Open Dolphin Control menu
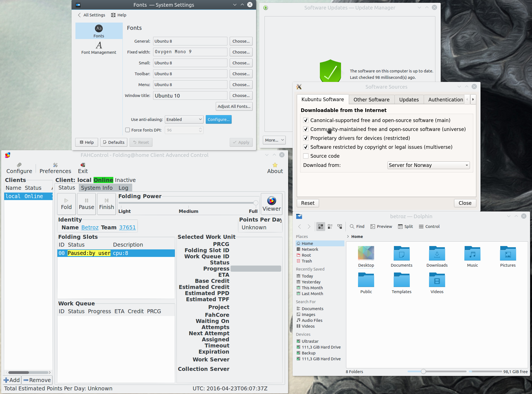The width and height of the screenshot is (532, 394). [x=429, y=227]
